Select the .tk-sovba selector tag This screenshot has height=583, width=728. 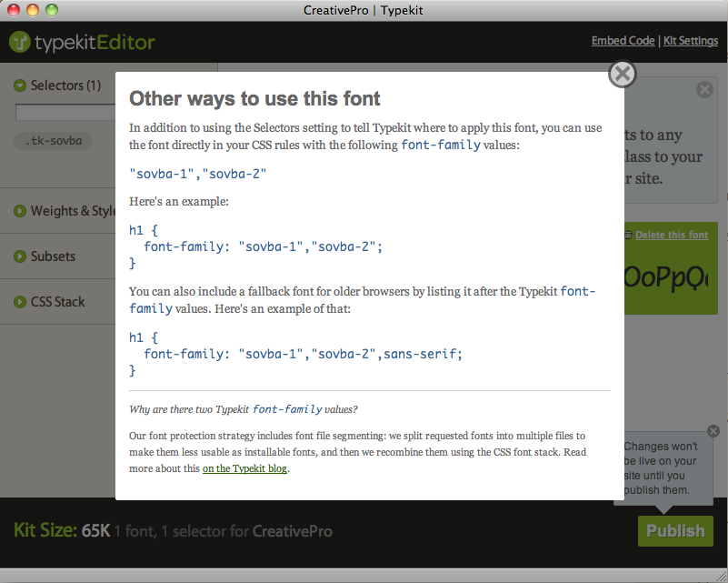(53, 141)
